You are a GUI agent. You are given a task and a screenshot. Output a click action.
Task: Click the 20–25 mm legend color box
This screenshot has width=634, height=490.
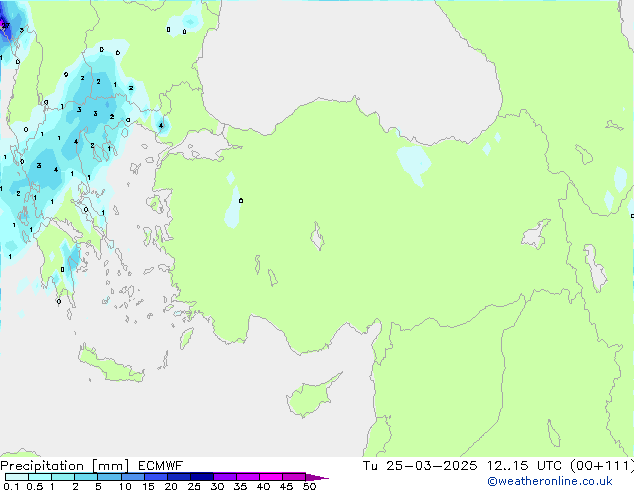[x=178, y=477]
